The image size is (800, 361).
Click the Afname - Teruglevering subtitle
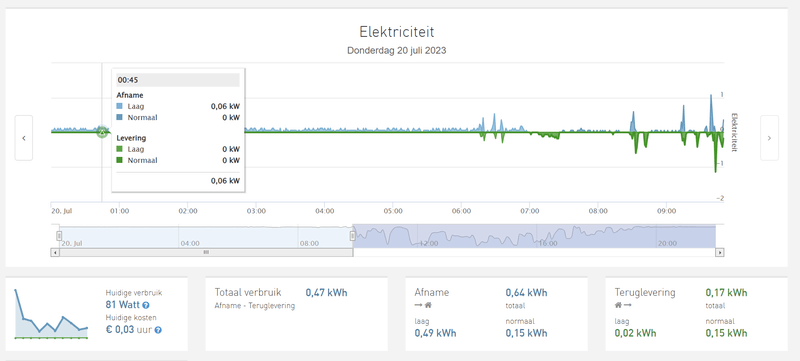(255, 306)
